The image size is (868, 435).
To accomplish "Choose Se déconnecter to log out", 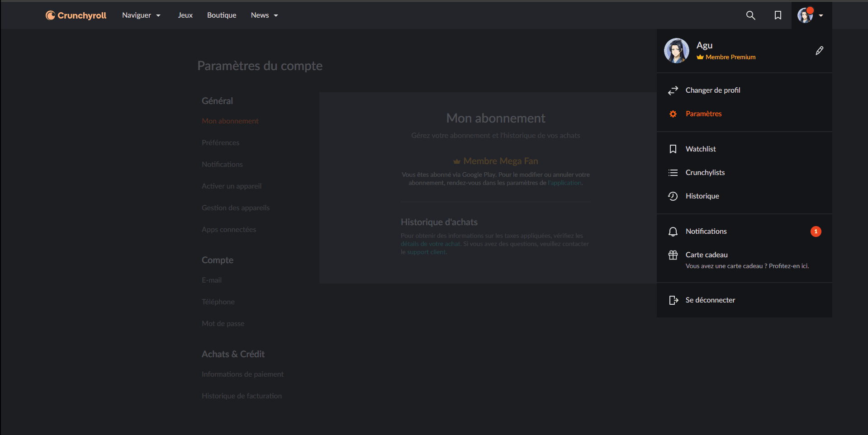I will click(745, 300).
